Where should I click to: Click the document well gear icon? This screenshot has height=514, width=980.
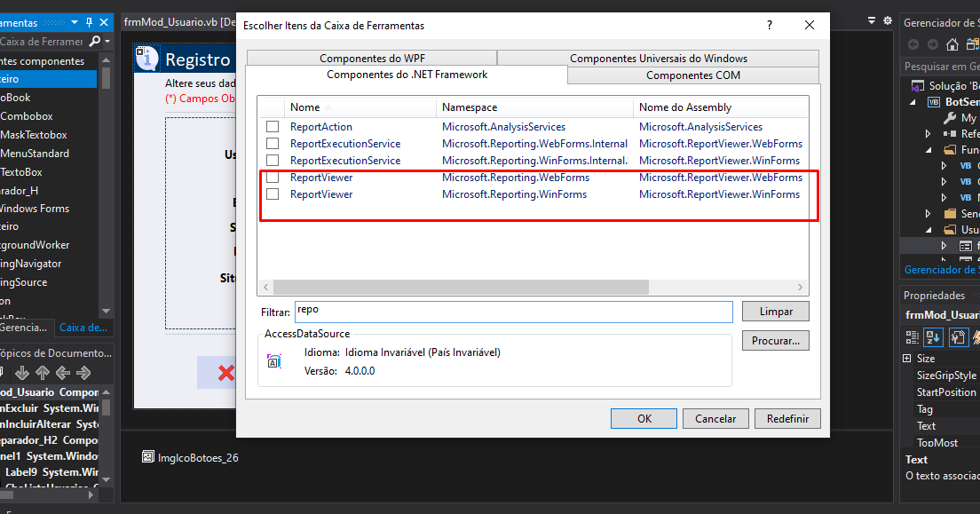(888, 20)
